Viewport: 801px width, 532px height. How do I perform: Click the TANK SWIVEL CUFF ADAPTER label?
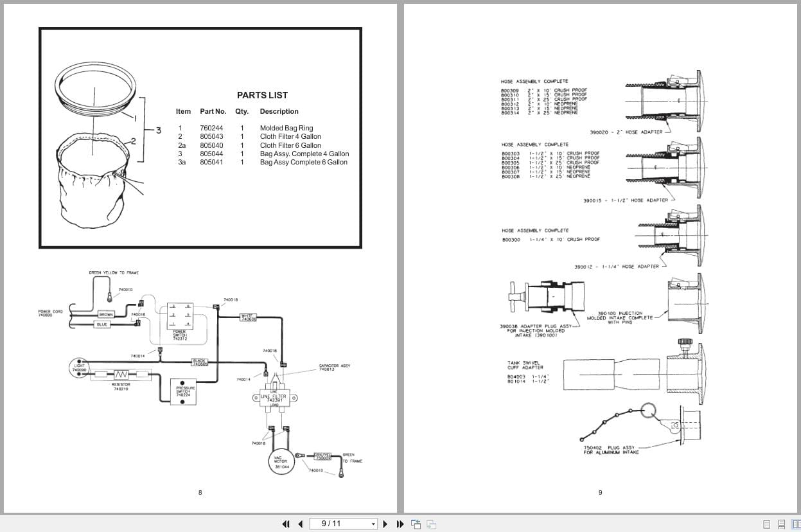(x=525, y=365)
